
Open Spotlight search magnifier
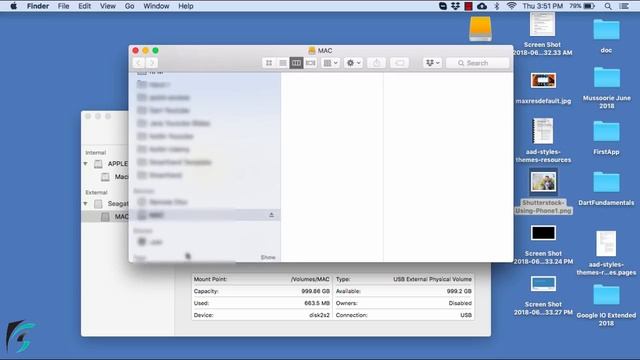click(x=608, y=6)
